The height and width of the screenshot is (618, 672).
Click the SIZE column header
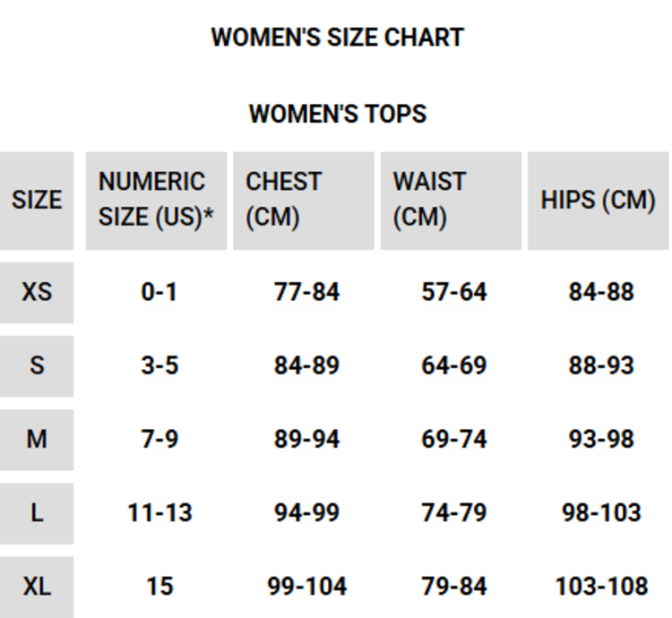37,200
